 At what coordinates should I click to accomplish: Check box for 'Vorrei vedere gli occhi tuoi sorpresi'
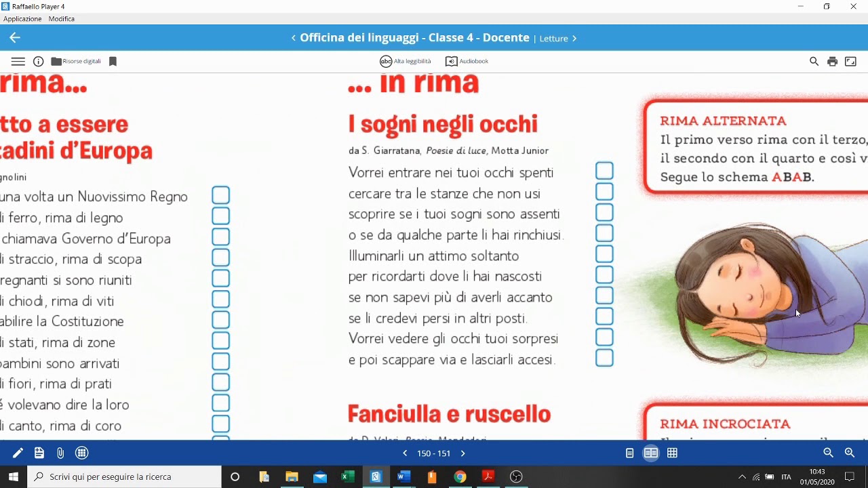(604, 337)
